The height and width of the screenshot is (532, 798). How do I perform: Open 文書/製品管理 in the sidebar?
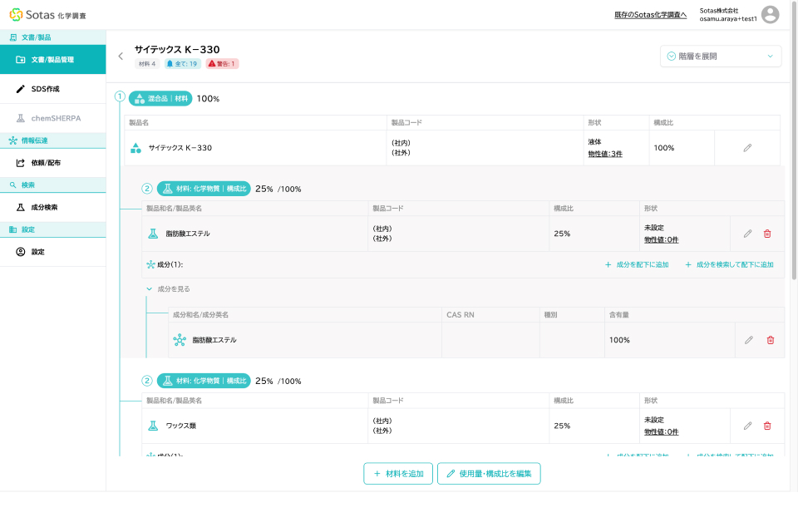click(x=53, y=60)
